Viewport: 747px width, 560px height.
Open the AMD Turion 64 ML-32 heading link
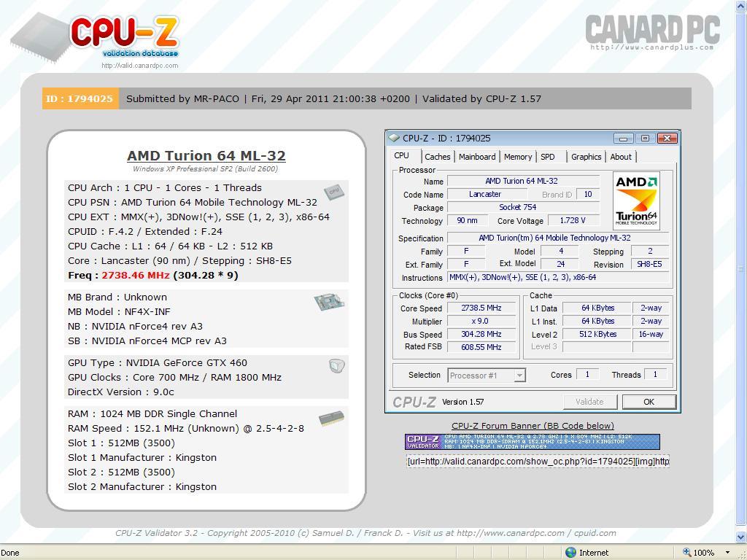[206, 156]
